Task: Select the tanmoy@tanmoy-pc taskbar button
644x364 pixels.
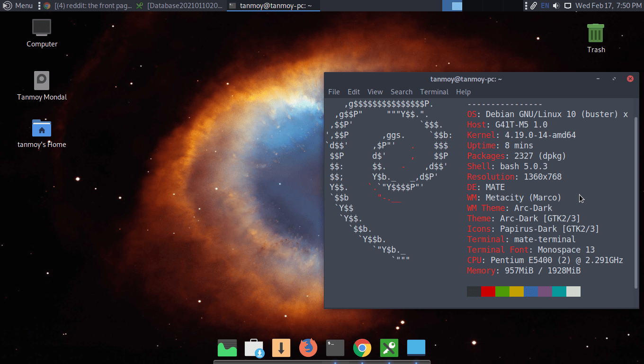Action: tap(273, 6)
